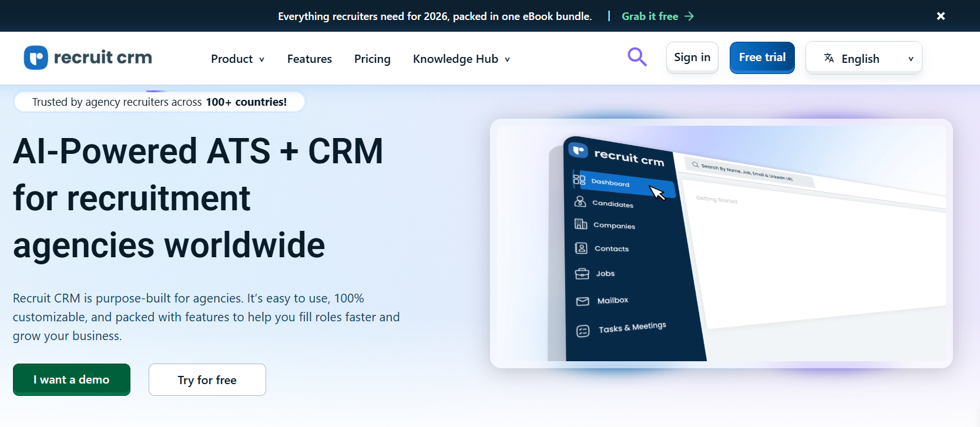Click the Contacts icon in the preview
The height and width of the screenshot is (427, 980).
click(x=581, y=248)
